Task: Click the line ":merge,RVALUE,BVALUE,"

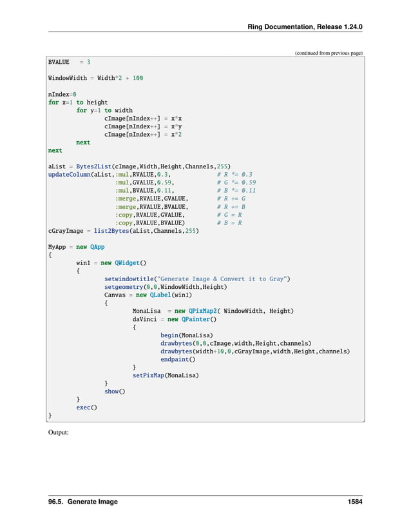Action: pos(152,207)
